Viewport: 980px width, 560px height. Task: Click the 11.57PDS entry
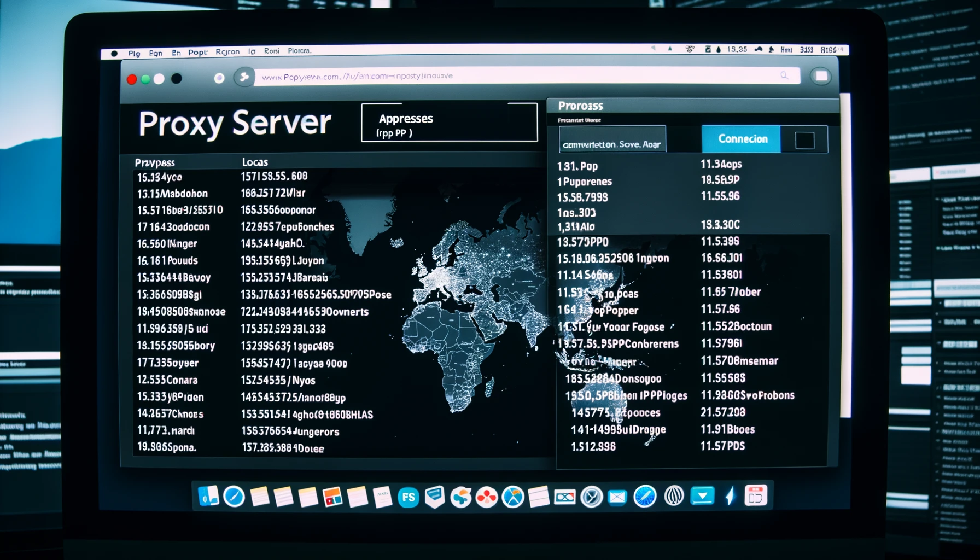[x=722, y=446]
